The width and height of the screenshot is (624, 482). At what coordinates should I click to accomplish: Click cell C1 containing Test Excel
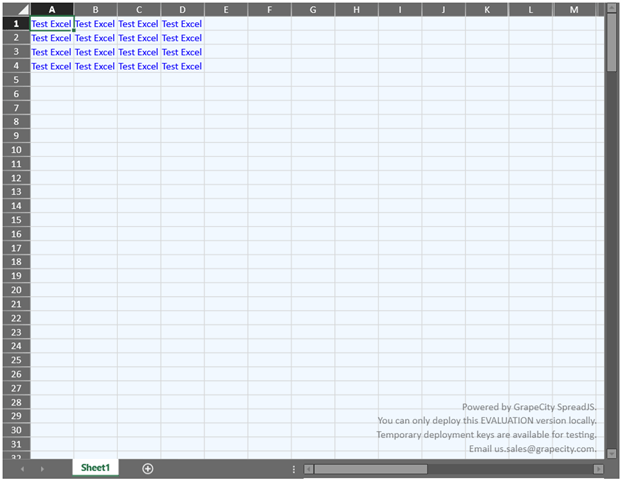point(139,24)
